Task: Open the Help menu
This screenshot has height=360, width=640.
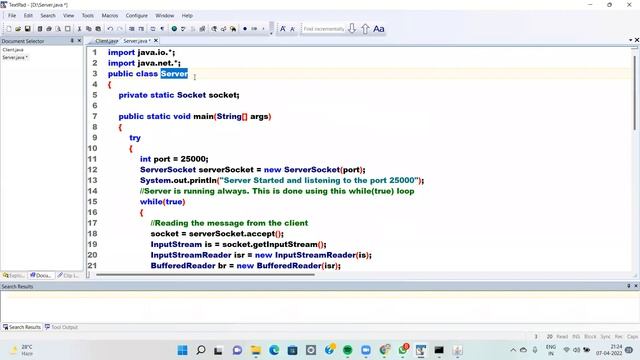Action: click(x=187, y=16)
